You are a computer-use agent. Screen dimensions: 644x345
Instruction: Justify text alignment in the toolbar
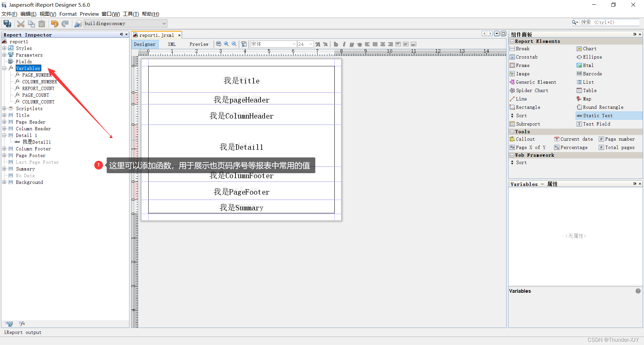click(x=375, y=44)
